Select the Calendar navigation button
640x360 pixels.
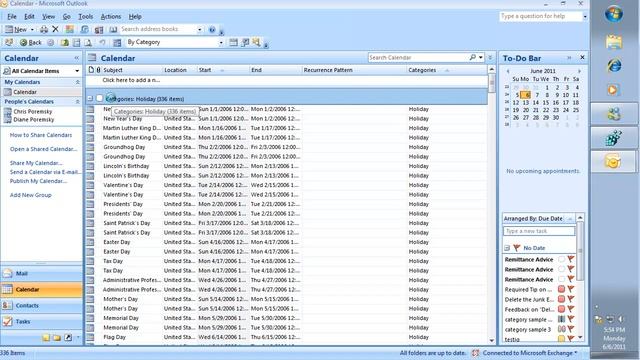click(x=41, y=289)
